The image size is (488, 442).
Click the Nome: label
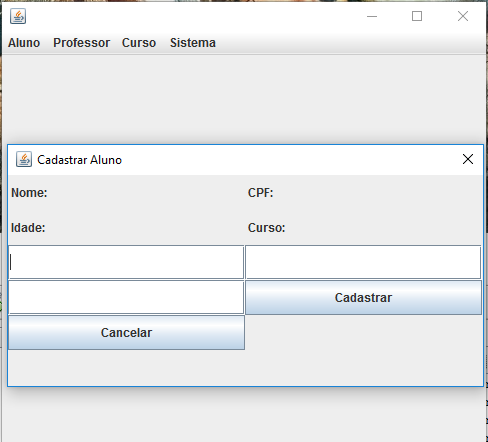click(29, 193)
